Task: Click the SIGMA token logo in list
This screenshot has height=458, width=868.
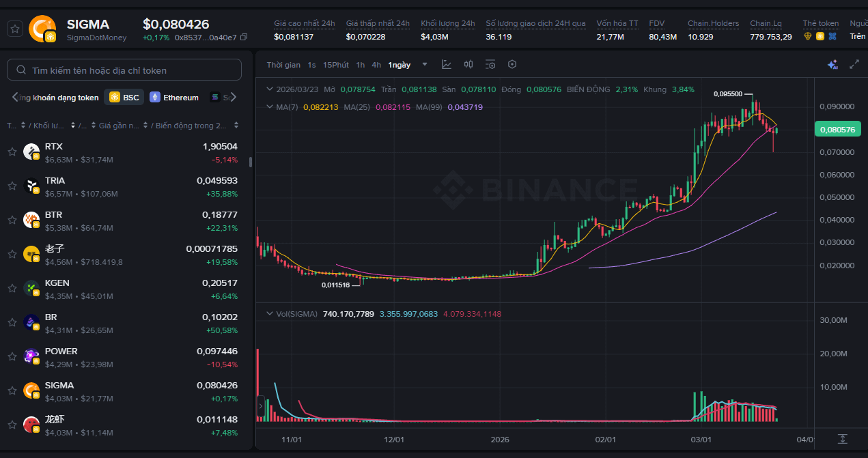Action: click(31, 390)
